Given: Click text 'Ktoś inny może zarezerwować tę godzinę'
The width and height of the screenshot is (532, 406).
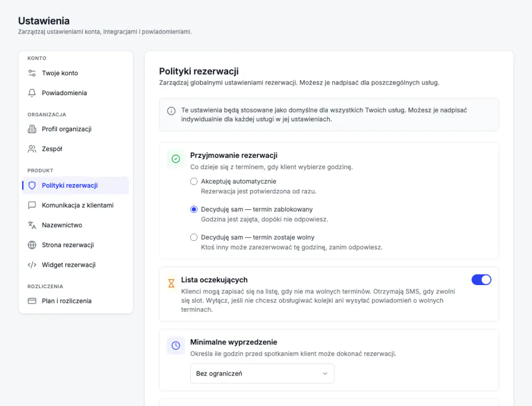Looking at the screenshot, I should (x=263, y=247).
